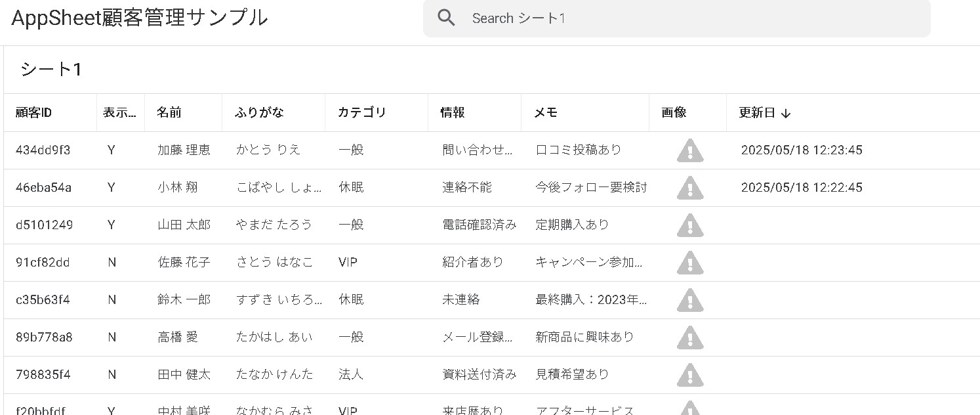Viewport: 980px width, 415px height.
Task: Click the AppSheet顧客管理サンプル app title
Action: click(140, 18)
